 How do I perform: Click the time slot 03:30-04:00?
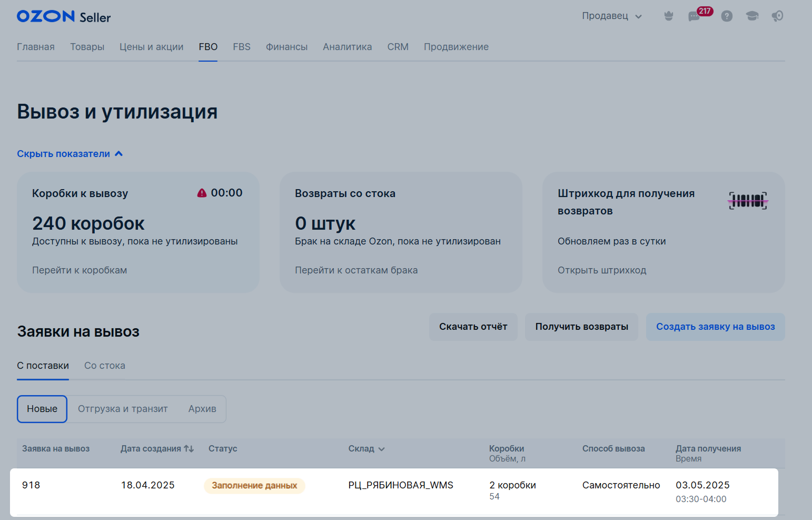pos(701,499)
